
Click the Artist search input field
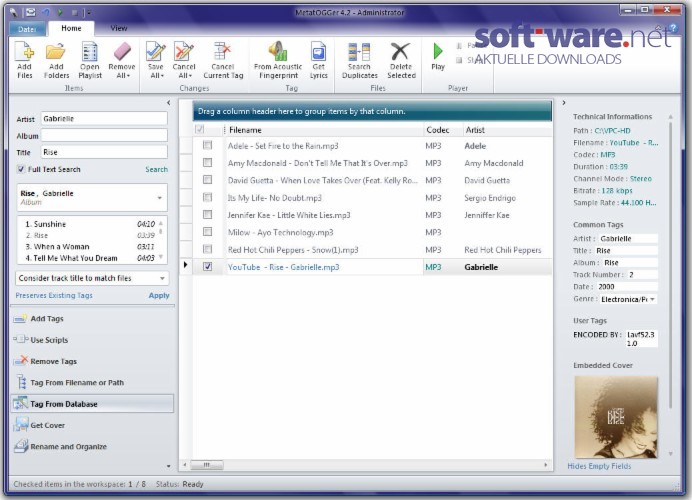[104, 119]
